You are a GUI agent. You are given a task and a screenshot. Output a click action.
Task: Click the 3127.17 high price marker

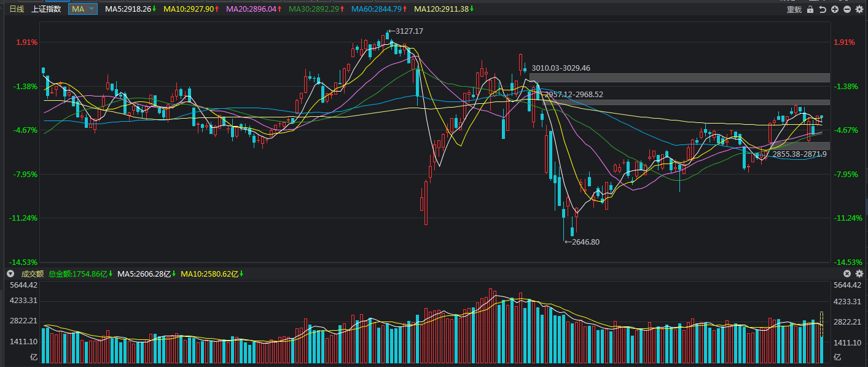pyautogui.click(x=409, y=31)
